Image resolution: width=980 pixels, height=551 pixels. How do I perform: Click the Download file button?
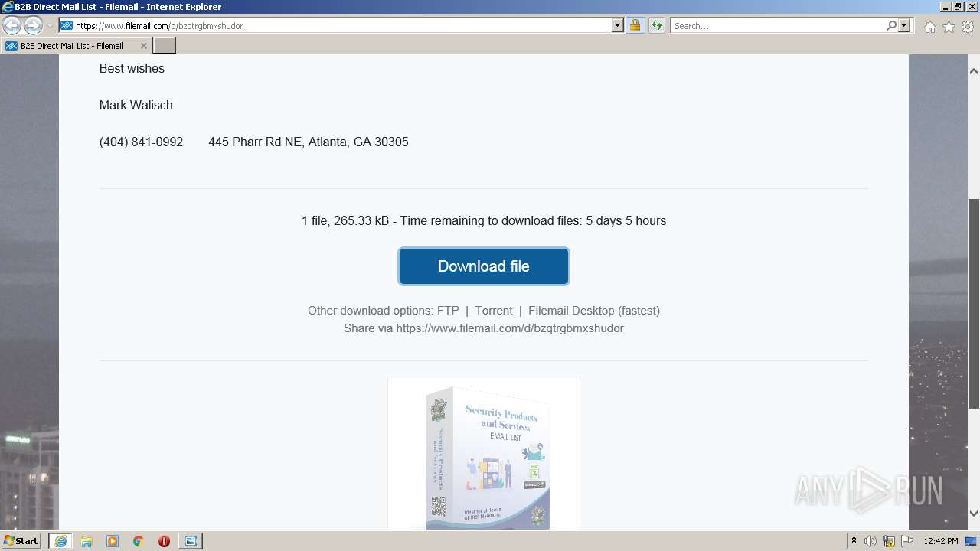484,266
